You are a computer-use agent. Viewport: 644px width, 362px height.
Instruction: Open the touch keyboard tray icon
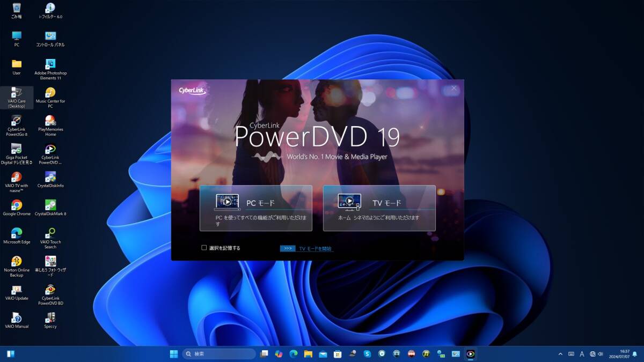[572, 354]
